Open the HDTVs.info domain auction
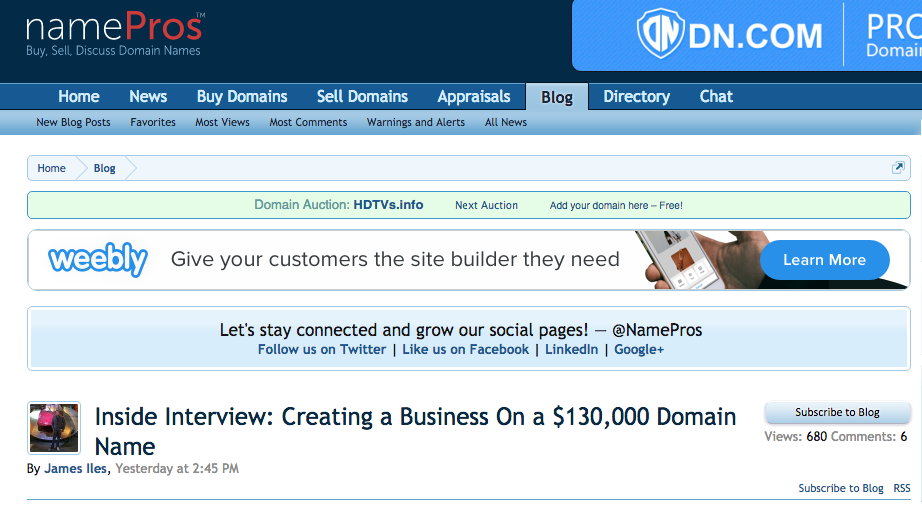The width and height of the screenshot is (922, 511). point(388,205)
